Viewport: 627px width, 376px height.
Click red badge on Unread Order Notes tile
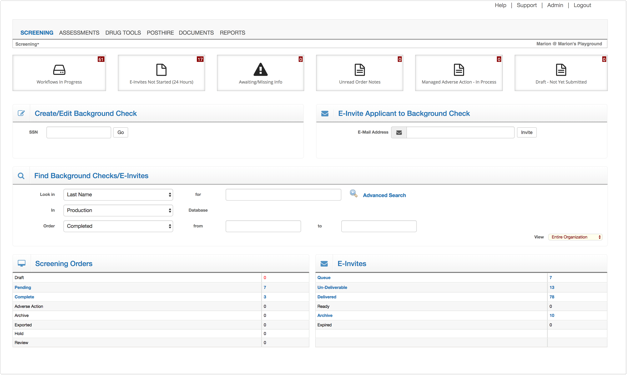399,59
